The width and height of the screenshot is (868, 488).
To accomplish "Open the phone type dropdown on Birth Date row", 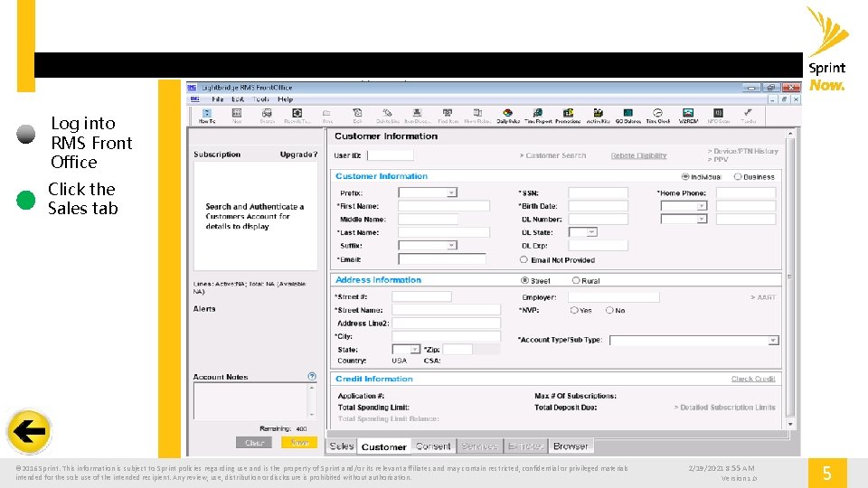I will [x=684, y=205].
